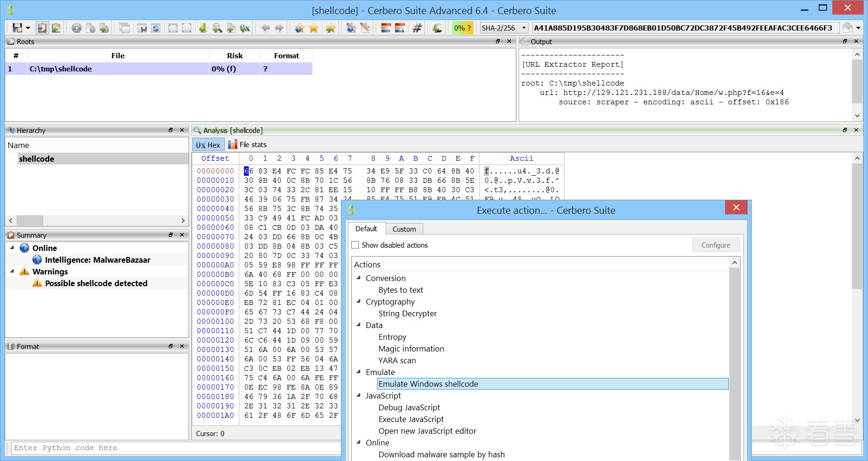The width and height of the screenshot is (868, 461).
Task: Collapse the Warnings group in Summary
Action: tap(12, 271)
